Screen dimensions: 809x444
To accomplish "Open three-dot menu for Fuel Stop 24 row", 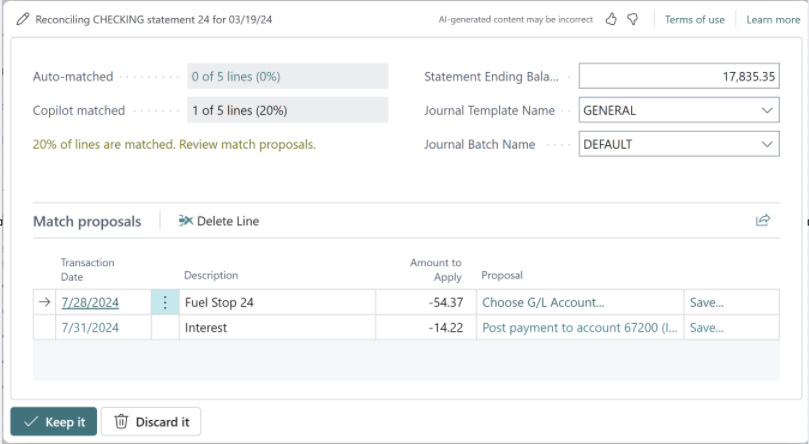I will (x=164, y=302).
